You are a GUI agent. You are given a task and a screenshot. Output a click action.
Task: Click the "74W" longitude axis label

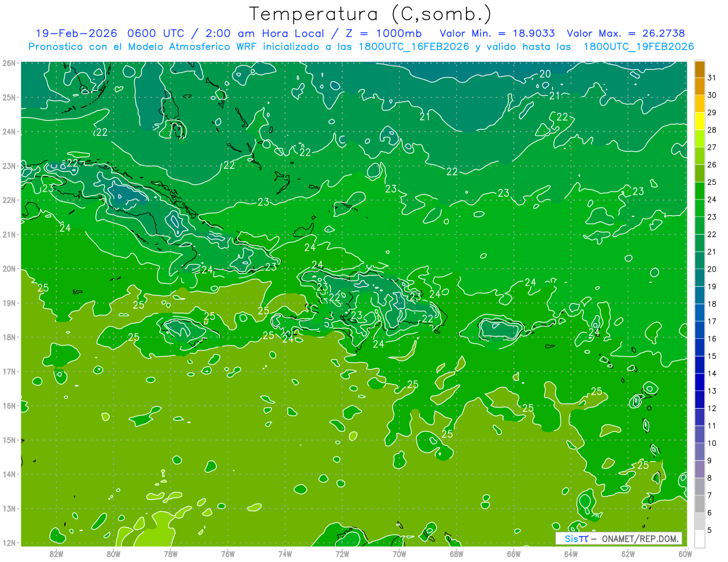coord(285,554)
